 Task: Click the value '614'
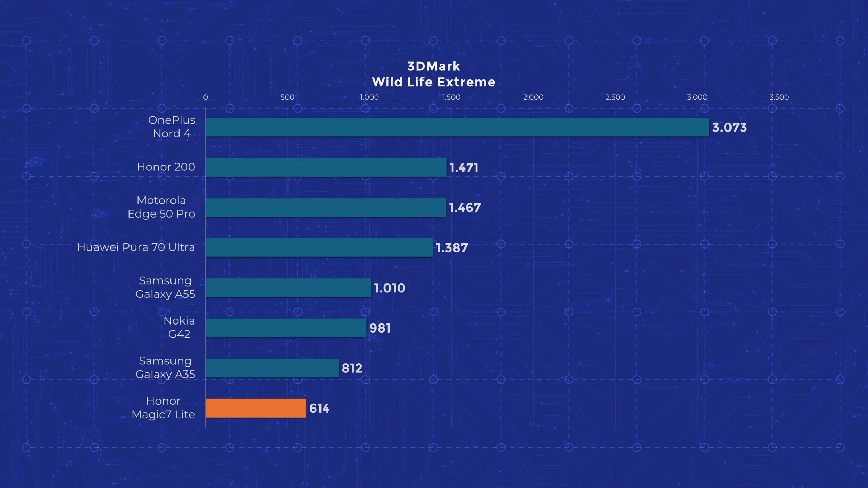coord(319,408)
